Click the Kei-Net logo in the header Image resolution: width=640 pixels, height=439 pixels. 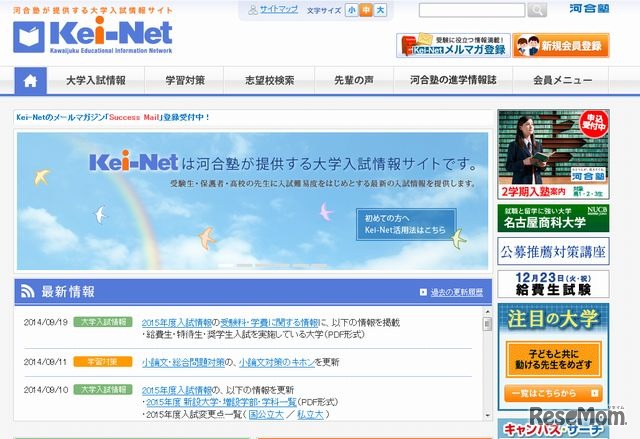93,35
